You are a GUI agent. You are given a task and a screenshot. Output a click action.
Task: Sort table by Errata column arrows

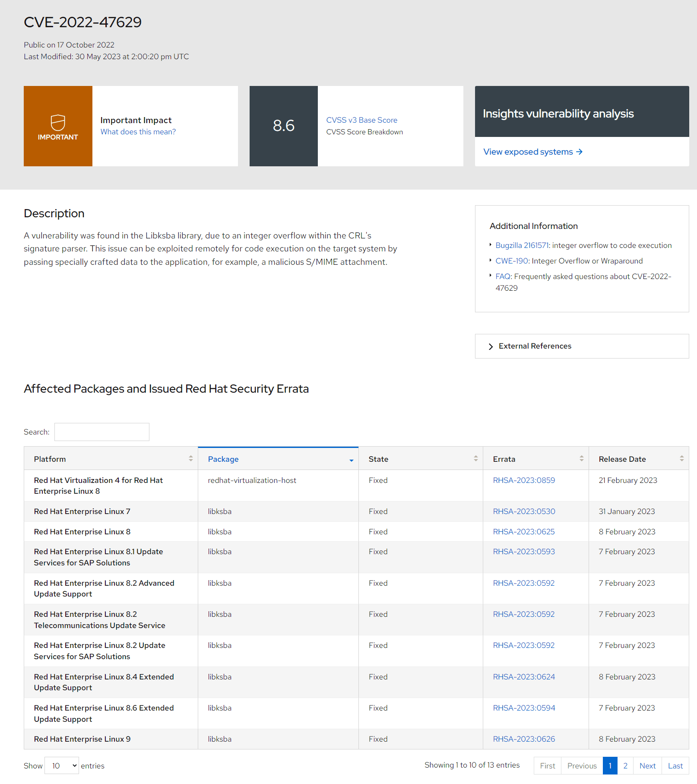pos(582,458)
